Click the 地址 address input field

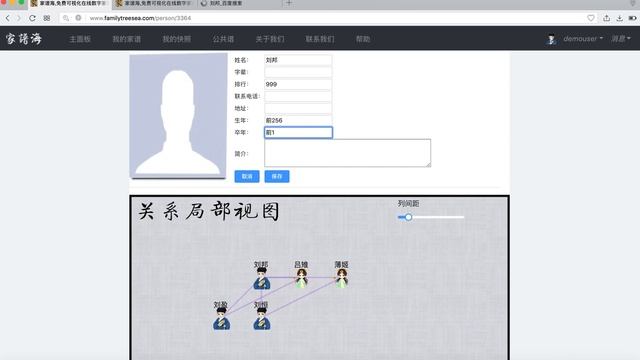click(298, 108)
